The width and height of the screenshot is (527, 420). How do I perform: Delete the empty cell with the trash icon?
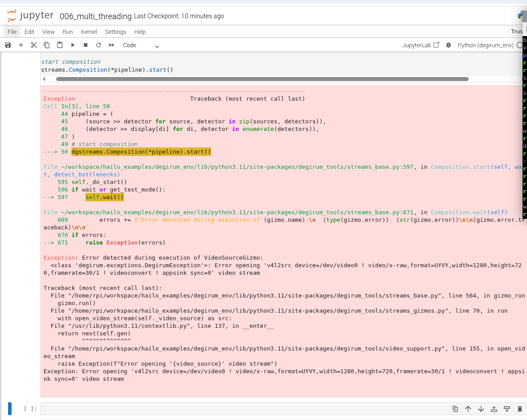[x=519, y=409]
